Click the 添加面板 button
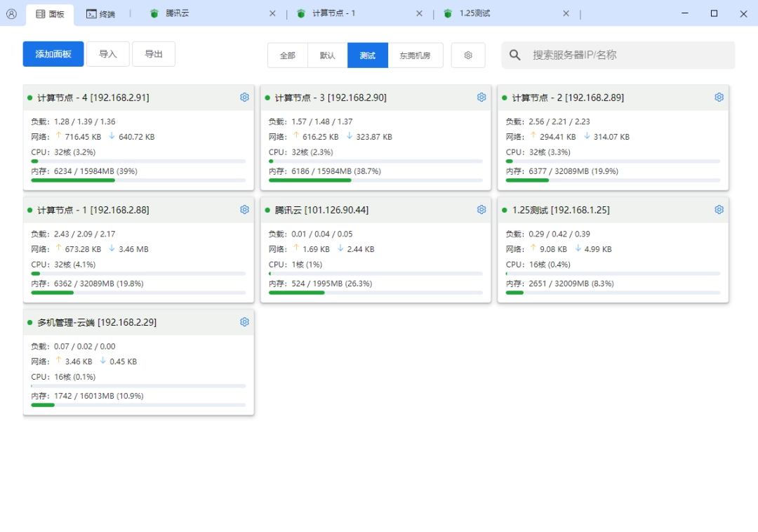758x532 pixels. (x=53, y=53)
